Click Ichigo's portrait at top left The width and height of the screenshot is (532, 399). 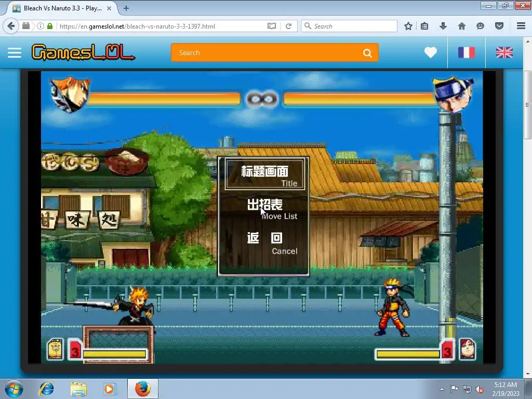70,95
